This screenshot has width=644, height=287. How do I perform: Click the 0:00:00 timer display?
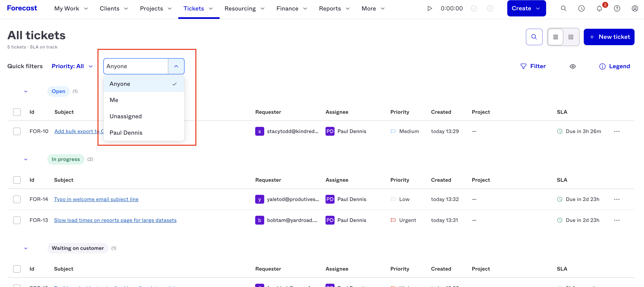tap(452, 8)
